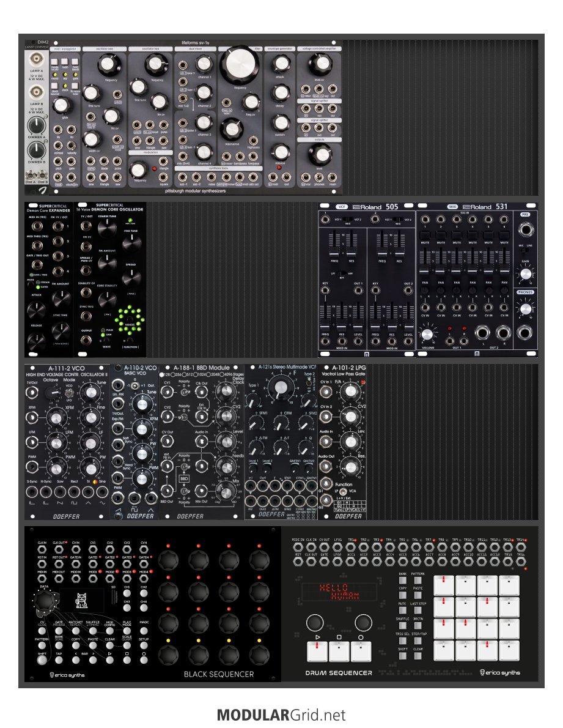Hit the Drum Sequencer white stop pad
Screen dimensions: 563x728
coord(339,652)
